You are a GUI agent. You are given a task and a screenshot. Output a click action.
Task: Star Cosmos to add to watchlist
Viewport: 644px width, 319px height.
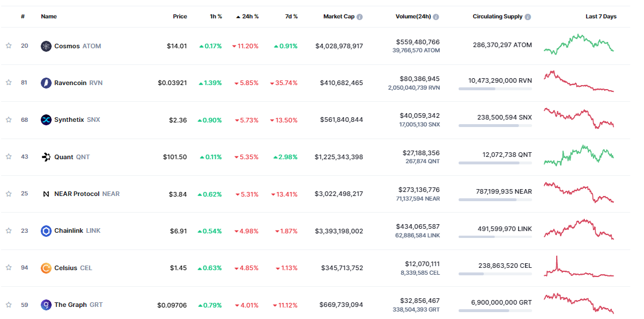9,45
